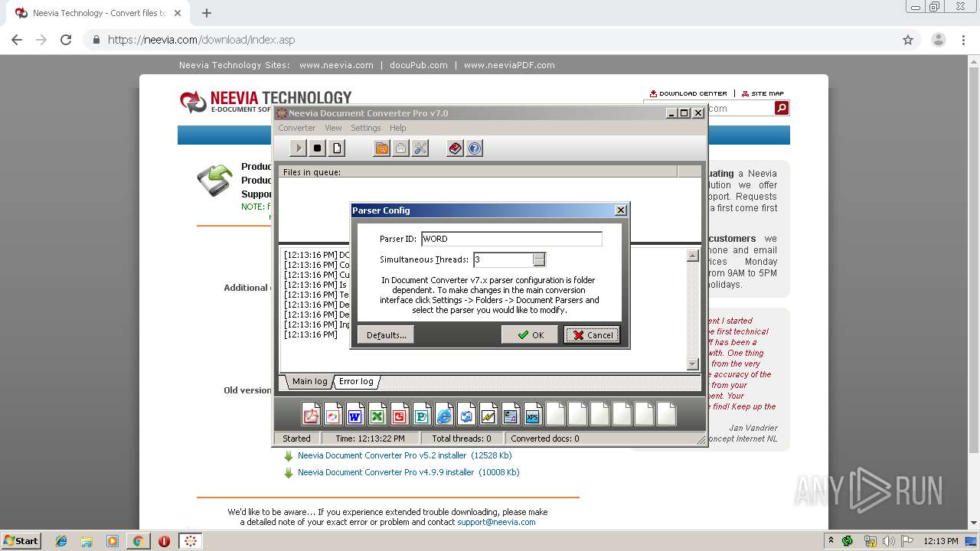Open the orange folder settings icon
The height and width of the screenshot is (551, 980).
tap(381, 148)
